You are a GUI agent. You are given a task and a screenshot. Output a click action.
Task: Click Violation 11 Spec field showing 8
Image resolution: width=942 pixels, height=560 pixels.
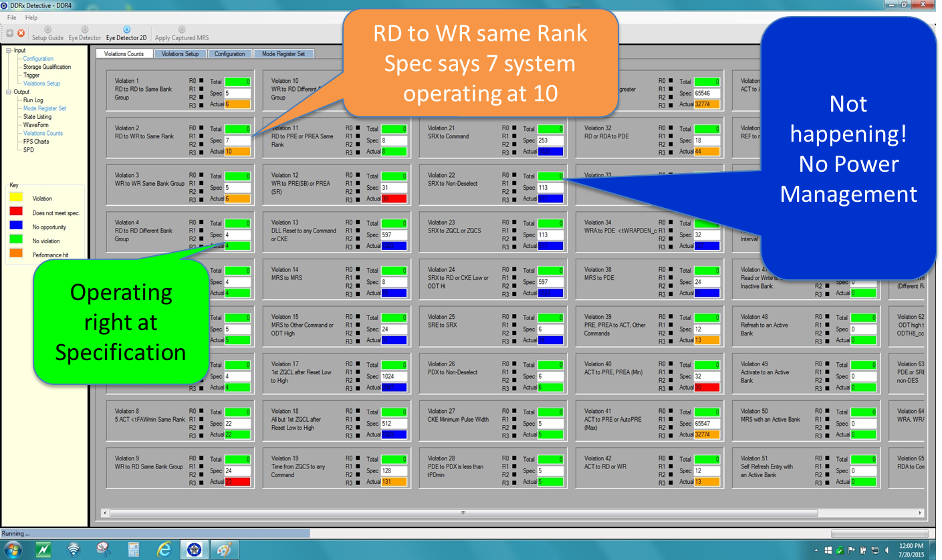click(x=394, y=140)
